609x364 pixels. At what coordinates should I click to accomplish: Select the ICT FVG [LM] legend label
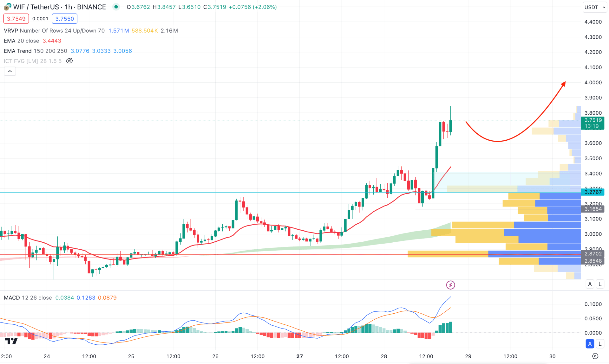click(x=33, y=61)
